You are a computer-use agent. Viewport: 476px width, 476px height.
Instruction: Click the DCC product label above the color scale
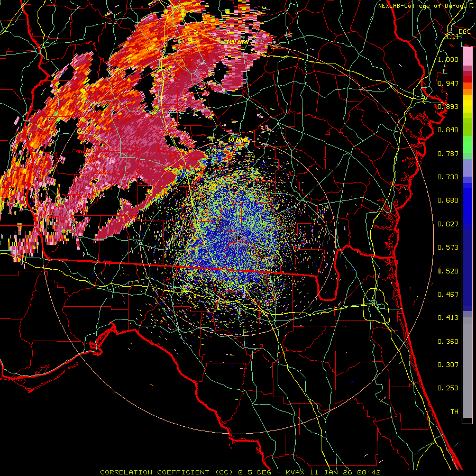tap(465, 32)
